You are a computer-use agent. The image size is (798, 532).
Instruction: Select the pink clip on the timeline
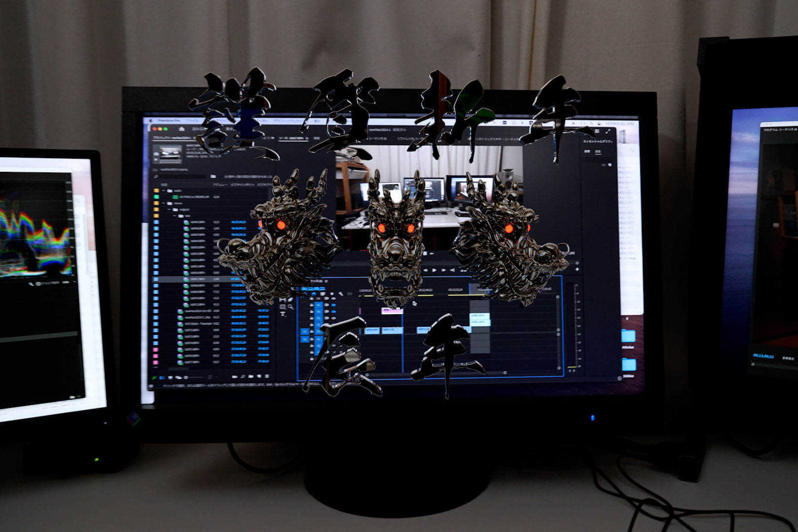tap(392, 310)
